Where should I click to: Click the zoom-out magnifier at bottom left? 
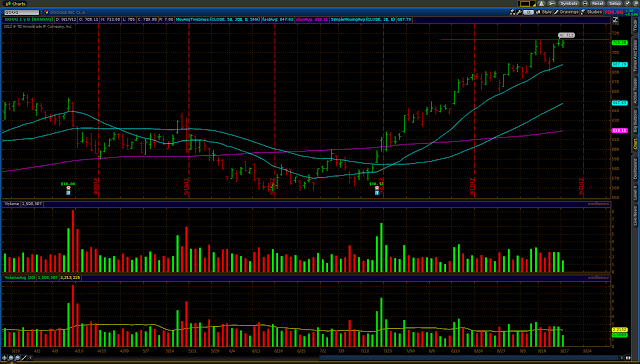pos(18,358)
